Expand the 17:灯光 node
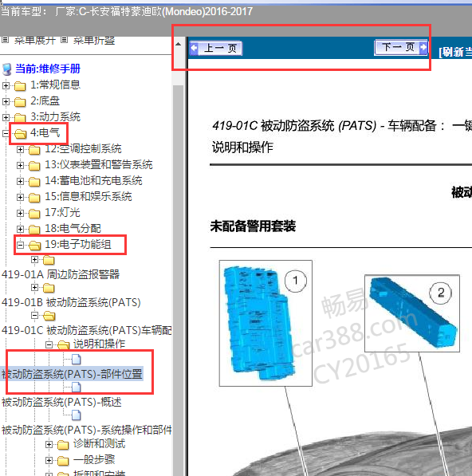The height and width of the screenshot is (476, 472). [21, 213]
